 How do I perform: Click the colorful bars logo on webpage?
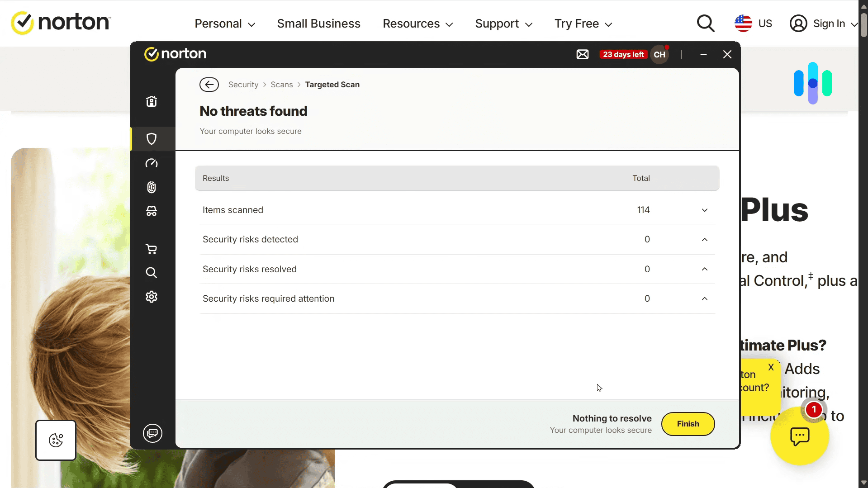pos(813,83)
